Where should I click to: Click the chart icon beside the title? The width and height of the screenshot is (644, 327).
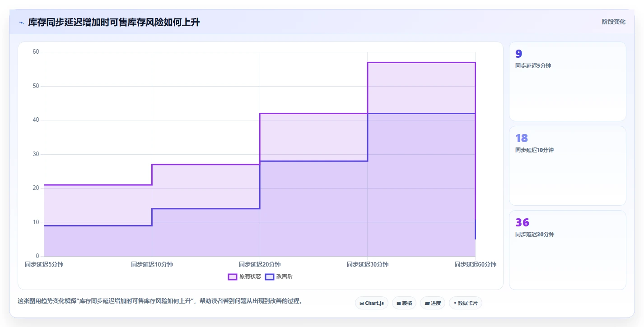(21, 23)
